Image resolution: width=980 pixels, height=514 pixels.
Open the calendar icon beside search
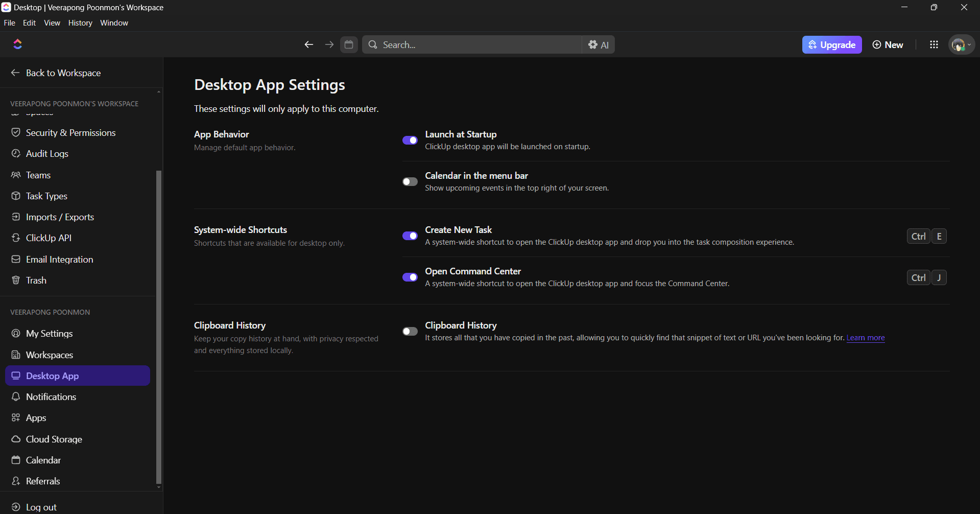point(349,44)
